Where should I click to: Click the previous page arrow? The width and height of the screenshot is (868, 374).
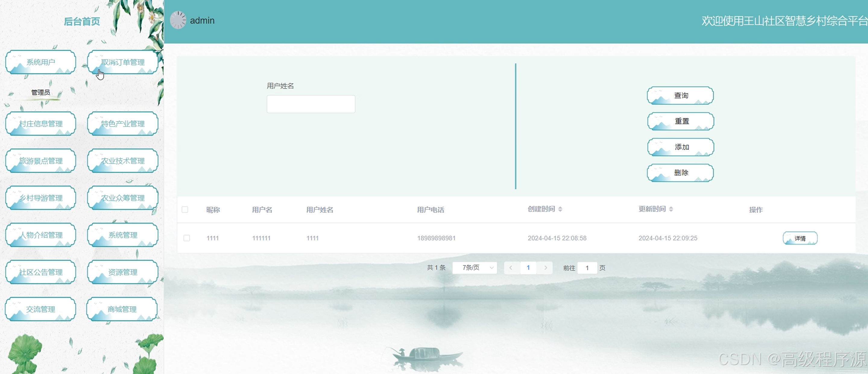tap(511, 268)
